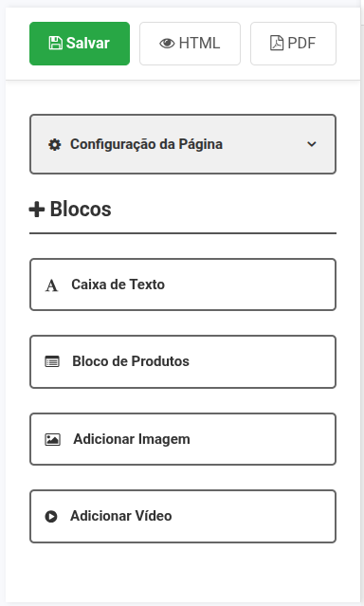Add a Caixa de Texto block
Viewport: 364px width, 606px height.
coord(183,285)
